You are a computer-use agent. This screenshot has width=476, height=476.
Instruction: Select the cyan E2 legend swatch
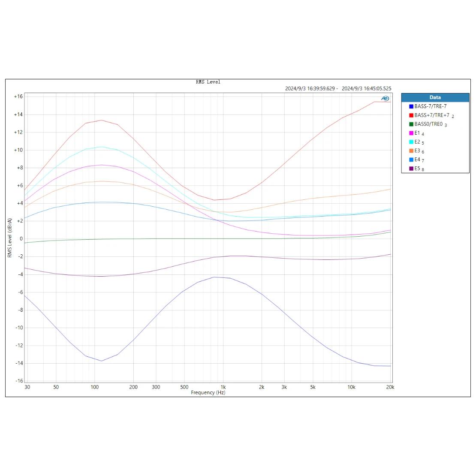[411, 142]
